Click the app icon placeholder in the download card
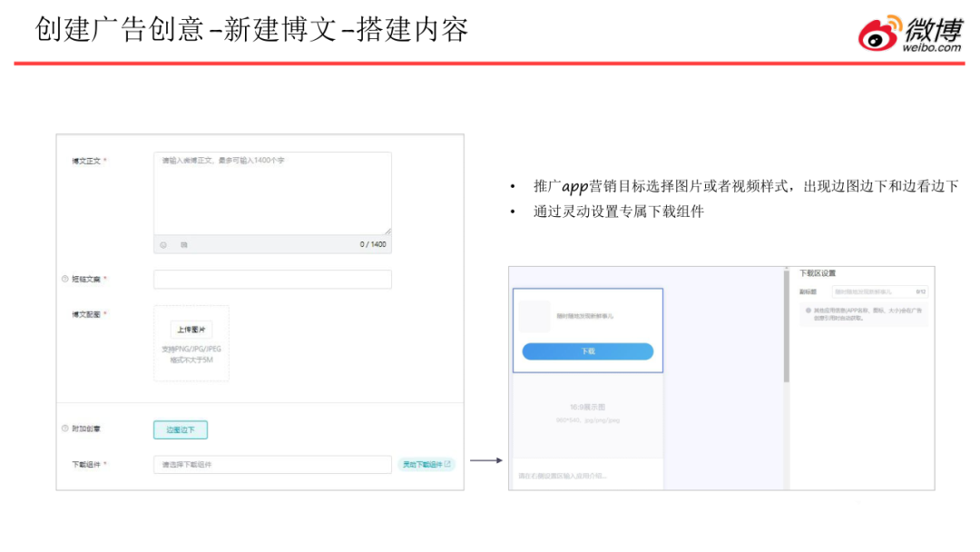 coord(534,315)
